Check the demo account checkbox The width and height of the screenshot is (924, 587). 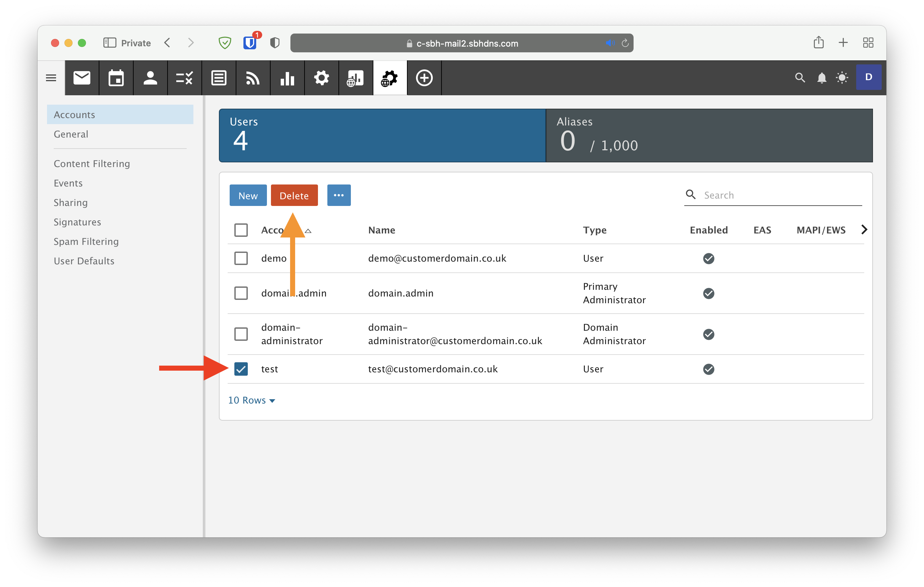point(241,258)
